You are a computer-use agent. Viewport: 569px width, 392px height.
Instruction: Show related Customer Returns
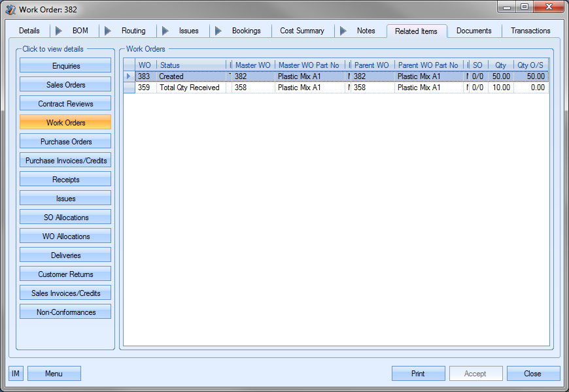65,274
